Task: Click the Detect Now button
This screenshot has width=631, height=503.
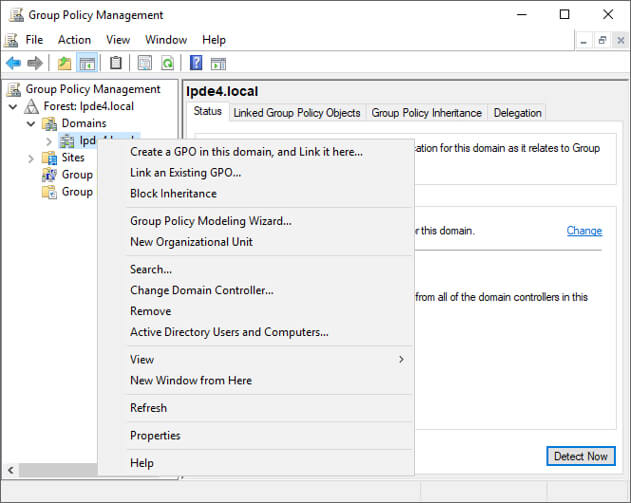Action: (x=581, y=456)
